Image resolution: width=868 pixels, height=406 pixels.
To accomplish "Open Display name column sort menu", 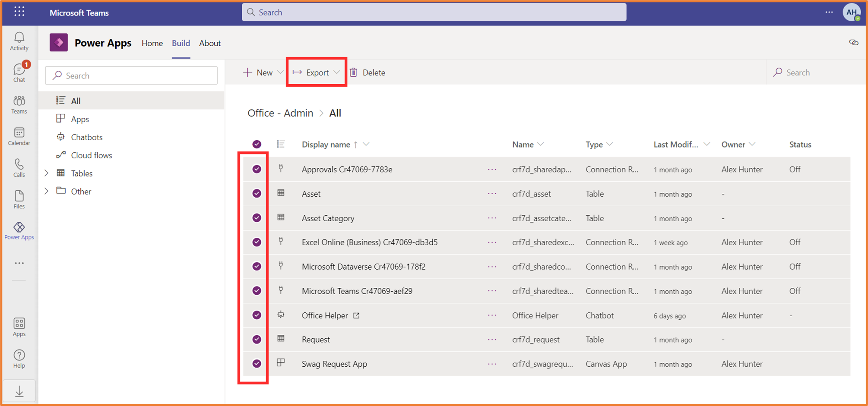I will point(366,144).
